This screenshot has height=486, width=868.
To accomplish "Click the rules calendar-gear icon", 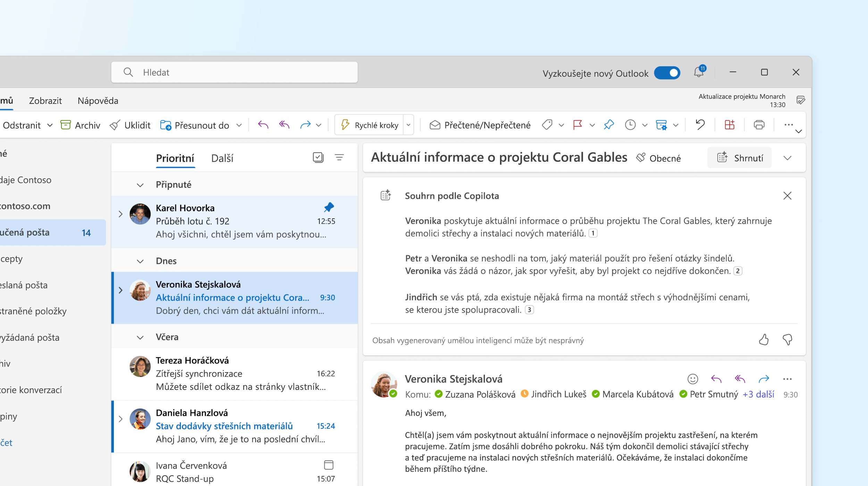I will (x=661, y=125).
